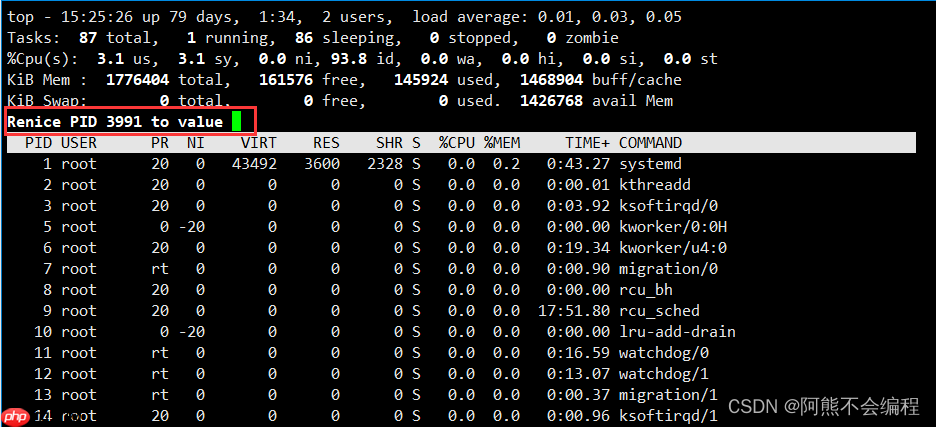Click the 161576 free memory value
Screen dimensions: 936x427
(x=285, y=80)
